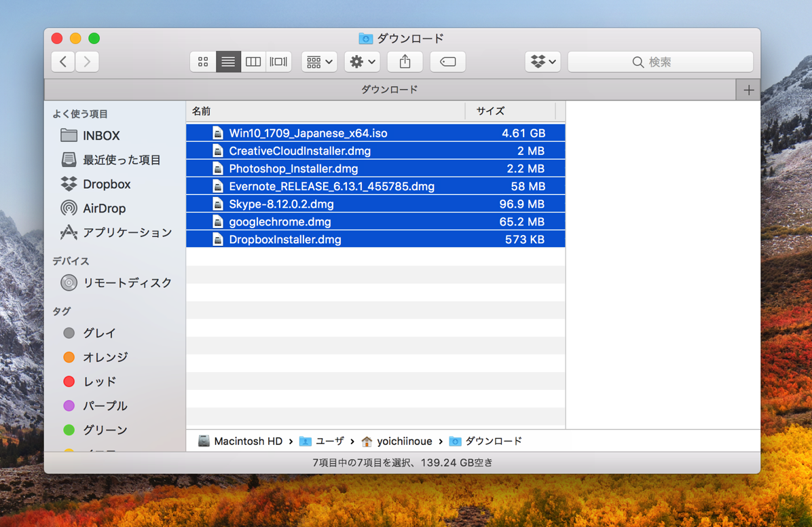Go back with the left arrow button
812x527 pixels.
pos(63,62)
